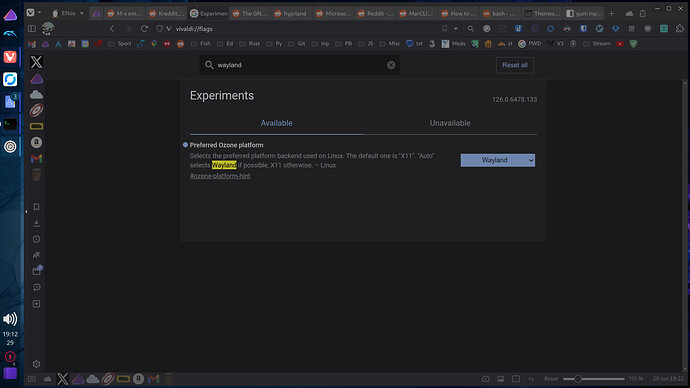This screenshot has height=388, width=690.
Task: Open the Downloads panel in the sidebar
Action: click(x=37, y=223)
